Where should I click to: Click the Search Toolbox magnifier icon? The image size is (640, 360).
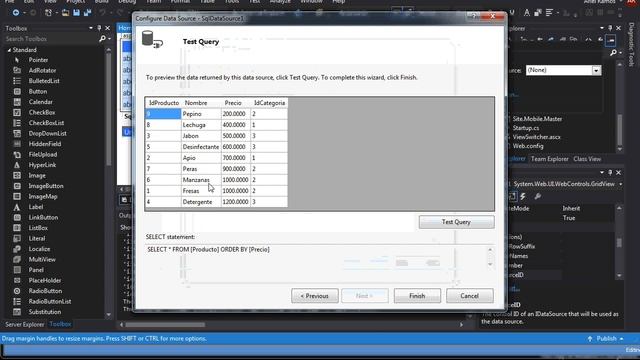pyautogui.click(x=102, y=39)
